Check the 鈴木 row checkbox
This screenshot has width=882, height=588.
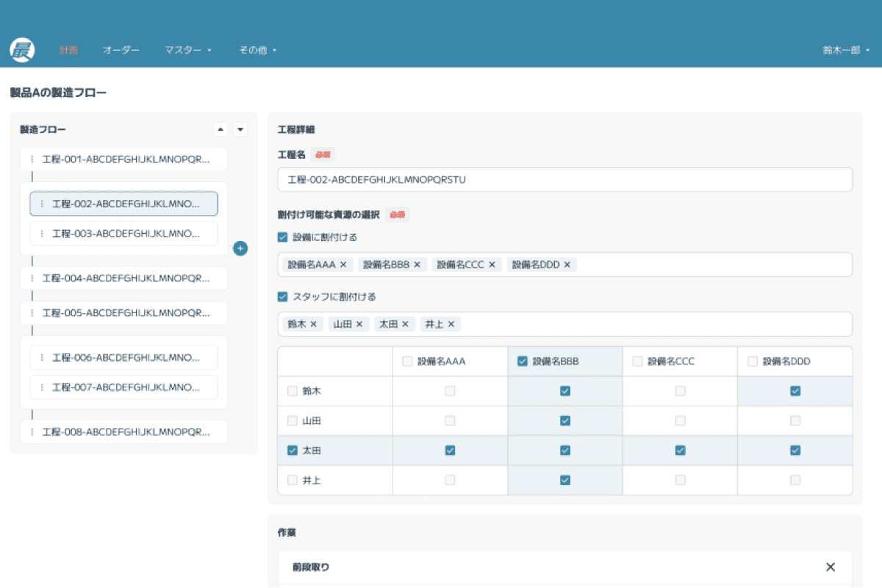pyautogui.click(x=293, y=391)
